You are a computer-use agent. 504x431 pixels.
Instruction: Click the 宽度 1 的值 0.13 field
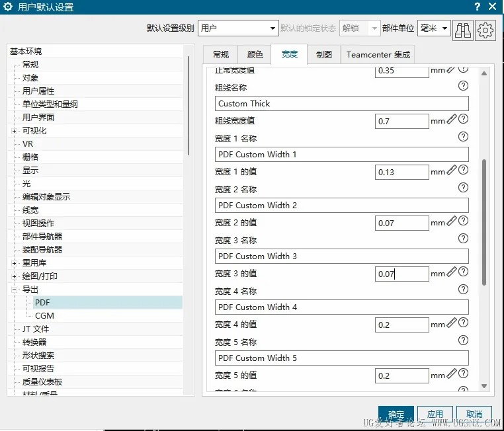tap(401, 172)
